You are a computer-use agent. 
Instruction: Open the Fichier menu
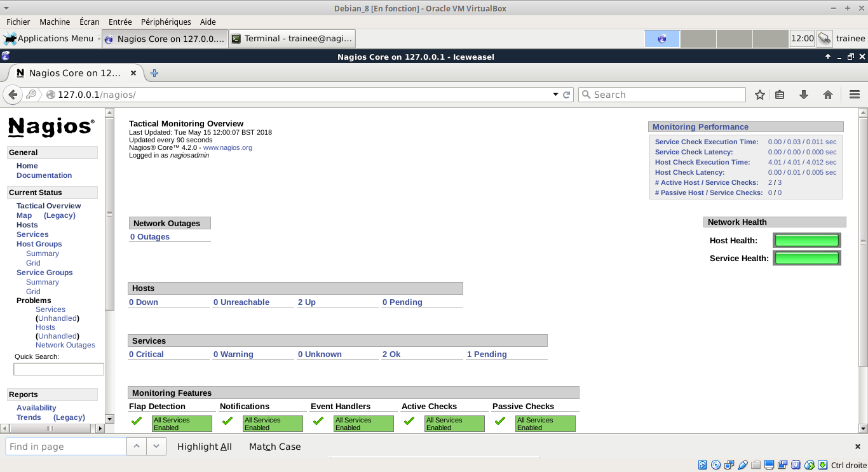pyautogui.click(x=18, y=22)
